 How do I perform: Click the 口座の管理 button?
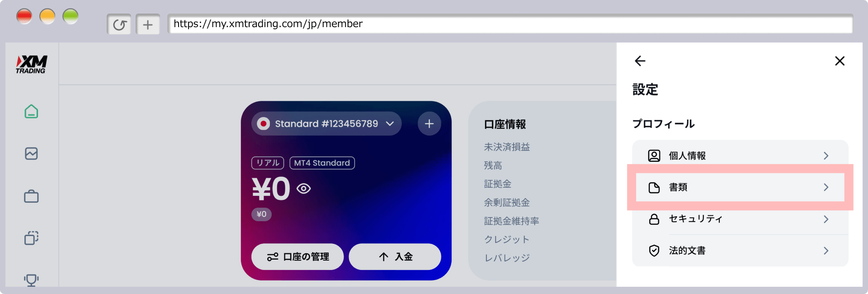click(297, 257)
